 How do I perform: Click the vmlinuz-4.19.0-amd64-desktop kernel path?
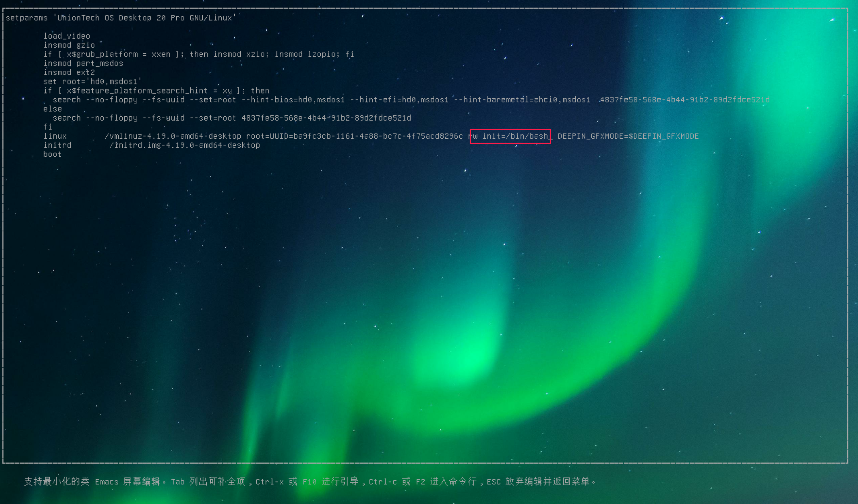click(x=173, y=136)
